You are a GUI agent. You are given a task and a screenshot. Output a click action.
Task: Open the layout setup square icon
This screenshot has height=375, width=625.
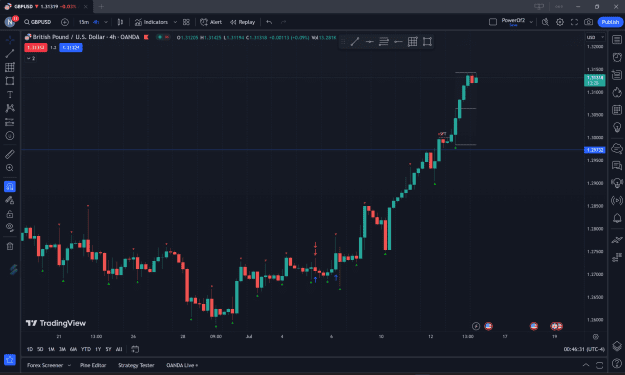point(493,22)
